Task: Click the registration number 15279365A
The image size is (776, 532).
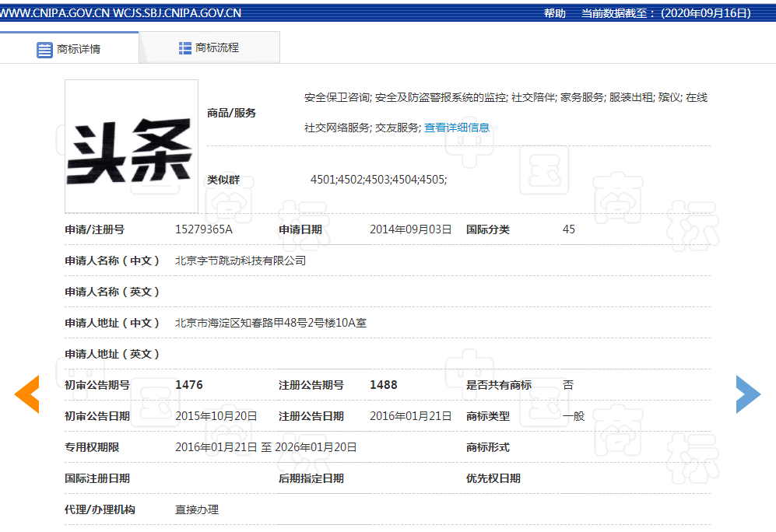Action: click(x=204, y=229)
